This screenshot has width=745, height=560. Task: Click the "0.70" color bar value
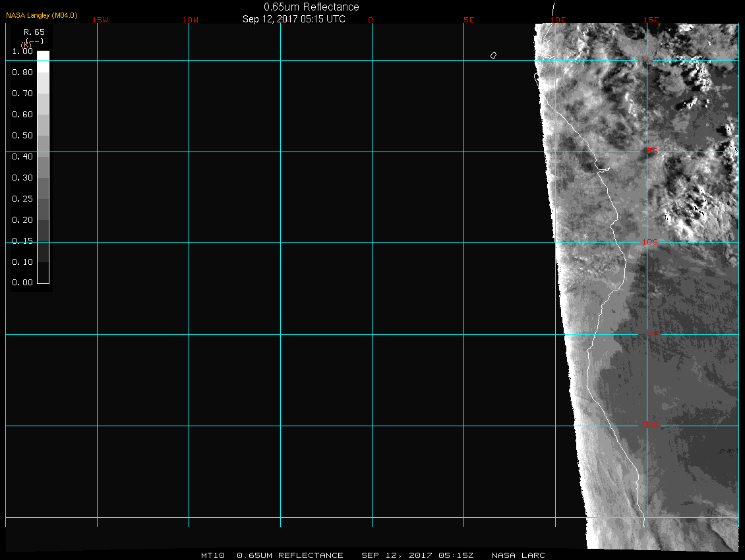(22, 94)
